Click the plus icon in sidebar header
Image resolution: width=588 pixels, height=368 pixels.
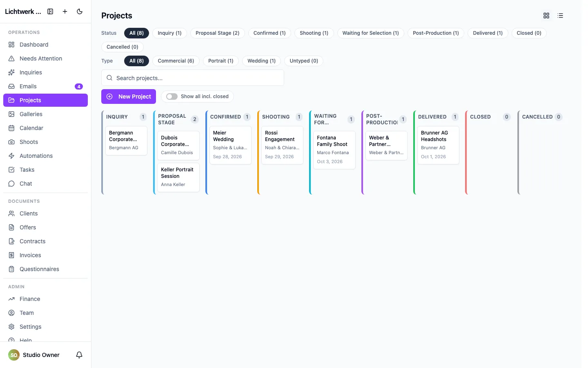coord(65,11)
